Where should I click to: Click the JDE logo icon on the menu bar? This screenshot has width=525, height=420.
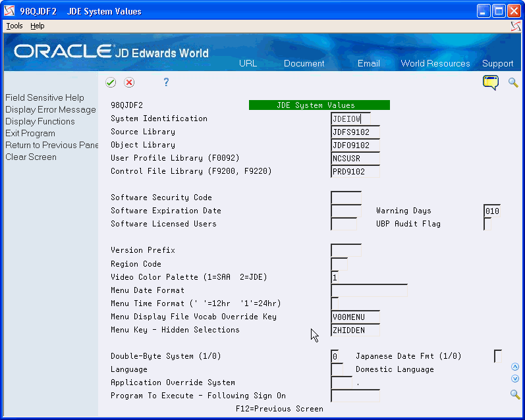[x=516, y=26]
